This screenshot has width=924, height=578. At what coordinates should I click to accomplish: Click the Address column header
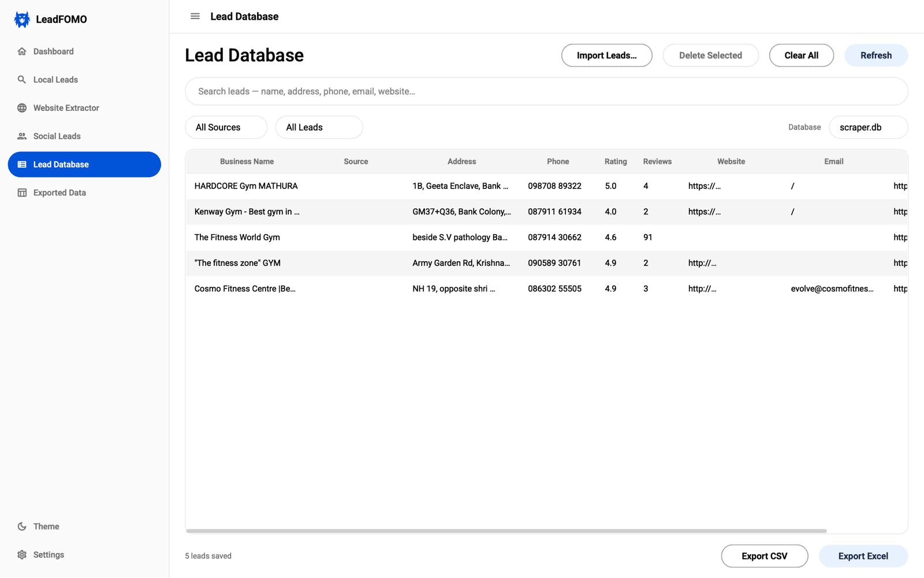coord(462,162)
